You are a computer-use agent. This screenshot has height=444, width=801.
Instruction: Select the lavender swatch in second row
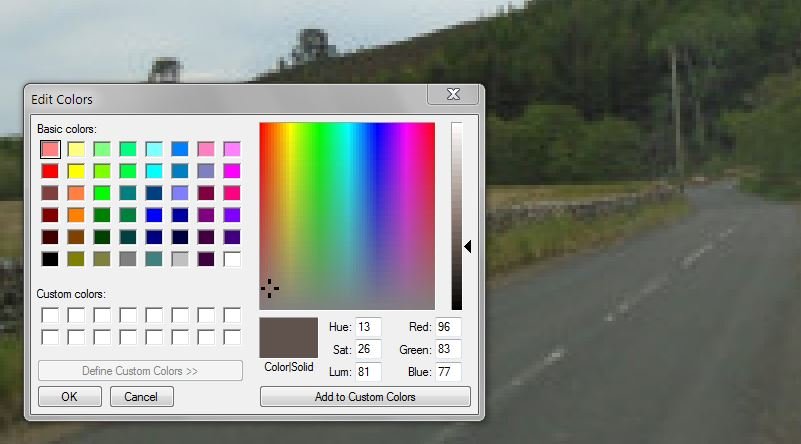tap(206, 171)
